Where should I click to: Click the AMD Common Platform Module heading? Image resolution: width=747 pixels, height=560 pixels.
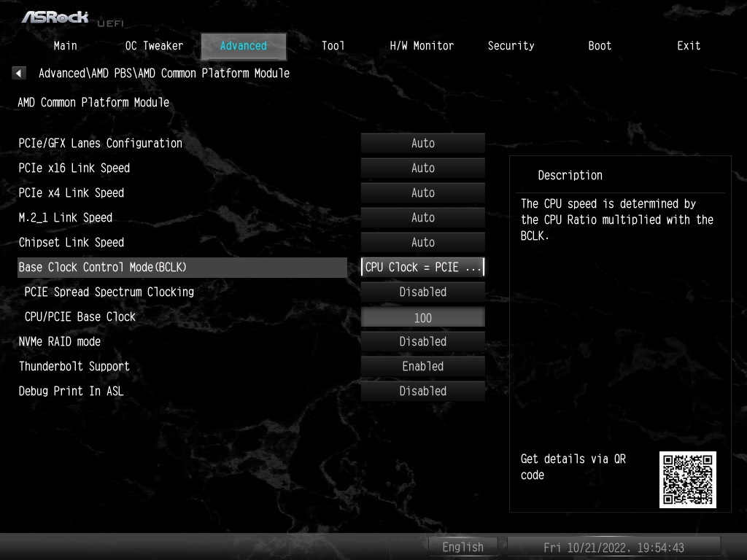click(93, 102)
